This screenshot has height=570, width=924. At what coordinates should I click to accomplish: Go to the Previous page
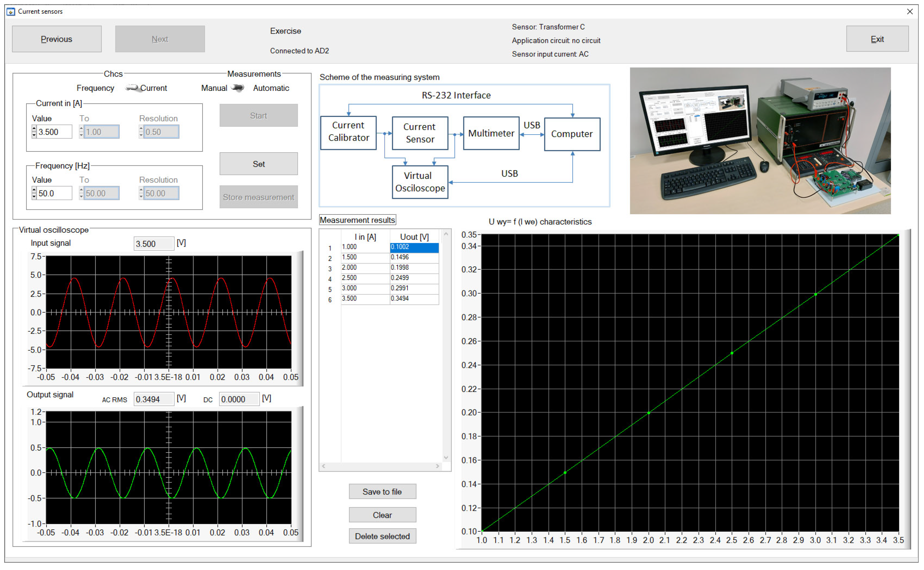57,39
